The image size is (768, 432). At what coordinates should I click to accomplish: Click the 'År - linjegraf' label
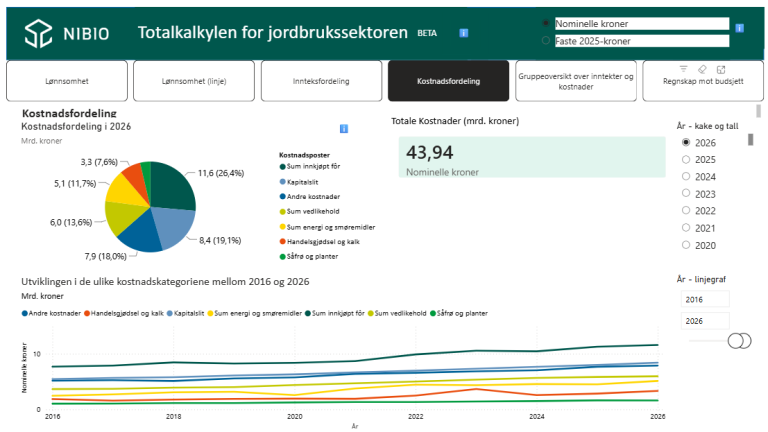coord(701,279)
